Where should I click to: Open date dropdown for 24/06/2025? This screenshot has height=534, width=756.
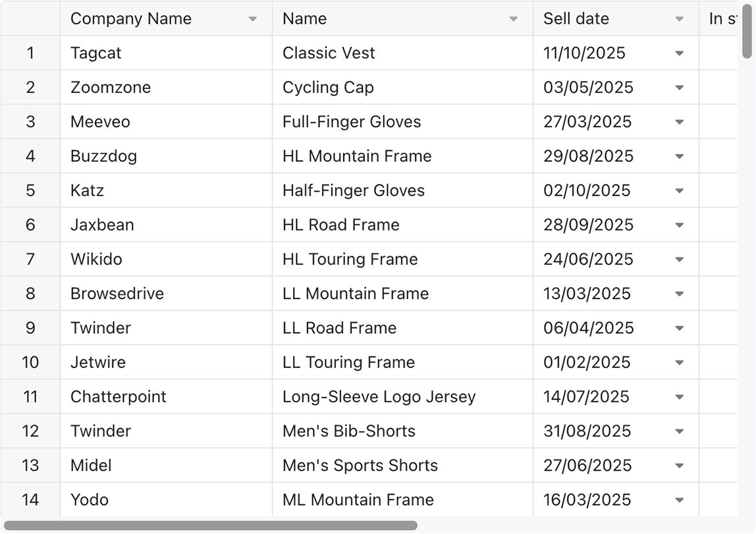click(680, 260)
